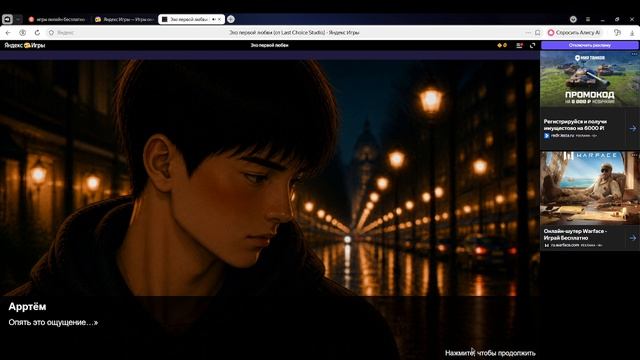Open the World of Tanks promo code ad image
Screen dimensions: 640x360
click(x=589, y=80)
